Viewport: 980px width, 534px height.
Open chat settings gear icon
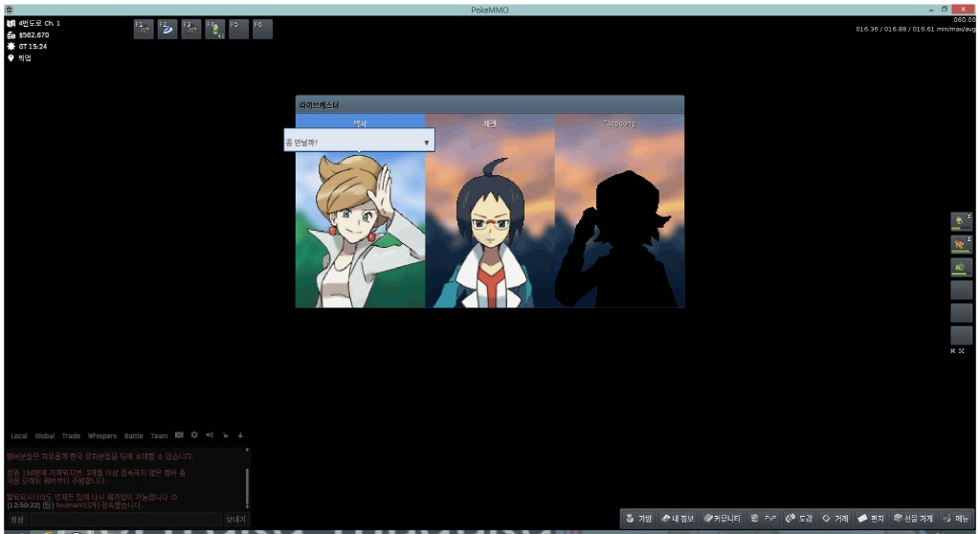point(194,435)
